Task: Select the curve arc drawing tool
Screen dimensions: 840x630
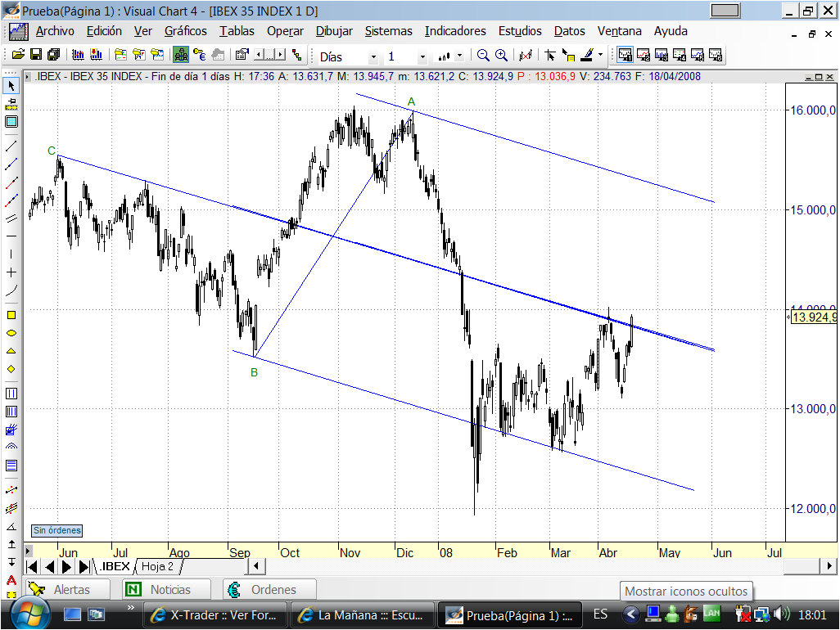Action: (11, 290)
